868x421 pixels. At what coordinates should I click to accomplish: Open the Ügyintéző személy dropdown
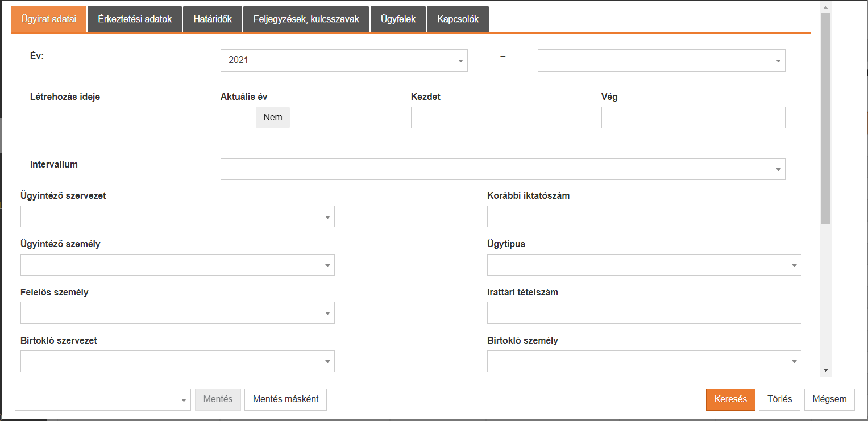(177, 265)
